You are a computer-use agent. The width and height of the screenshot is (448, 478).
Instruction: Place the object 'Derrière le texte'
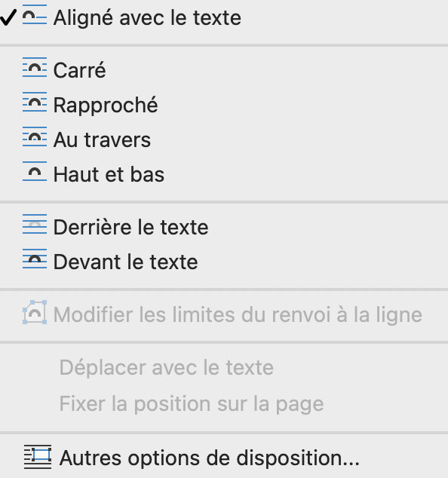tap(224, 227)
